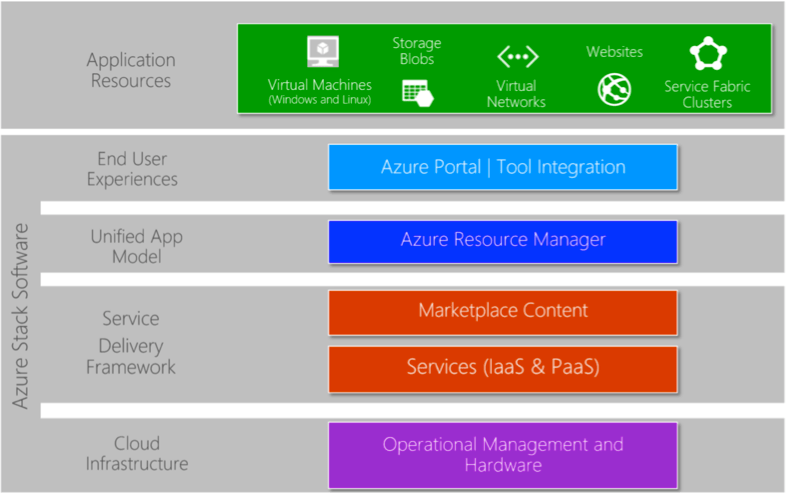The width and height of the screenshot is (788, 493).
Task: Click the Services (IaaS & PaaS) block
Action: click(x=503, y=368)
